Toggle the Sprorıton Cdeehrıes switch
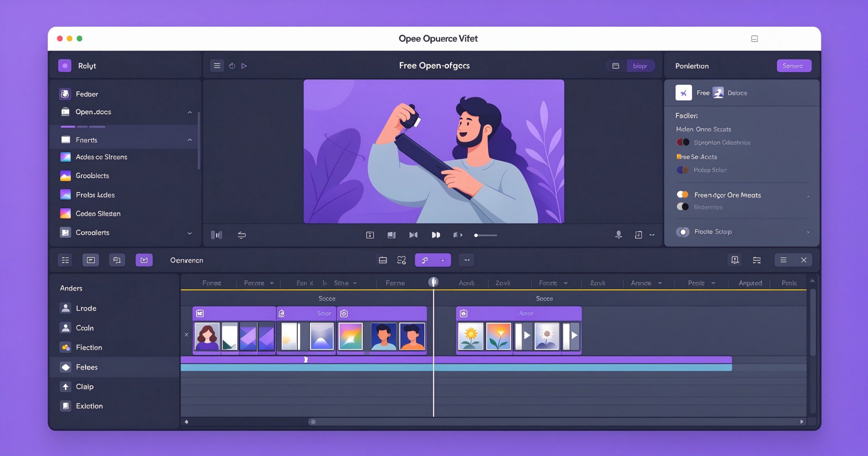This screenshot has height=456, width=868. (683, 142)
